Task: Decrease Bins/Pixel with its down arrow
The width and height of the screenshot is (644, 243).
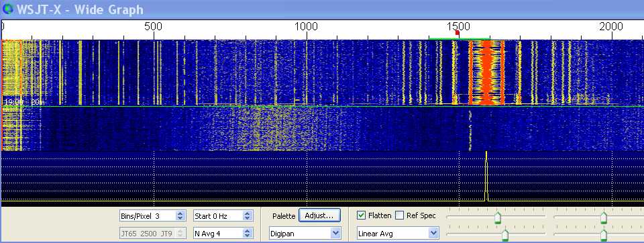Action: point(180,218)
